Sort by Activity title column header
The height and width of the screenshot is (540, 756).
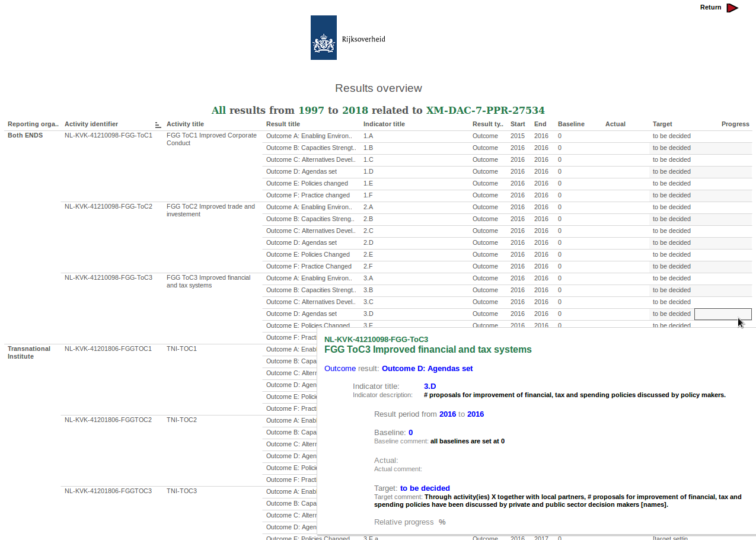pyautogui.click(x=185, y=124)
